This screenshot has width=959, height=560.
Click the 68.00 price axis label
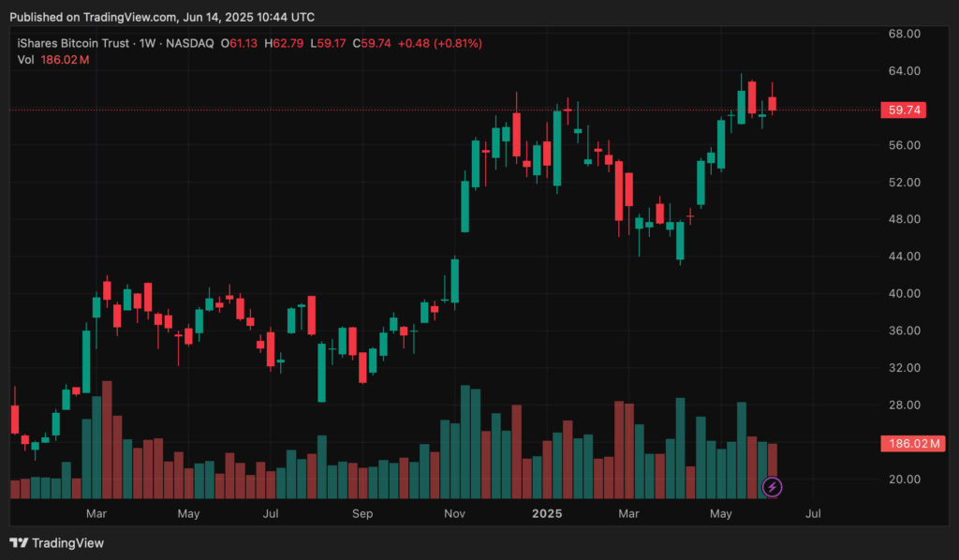point(905,34)
